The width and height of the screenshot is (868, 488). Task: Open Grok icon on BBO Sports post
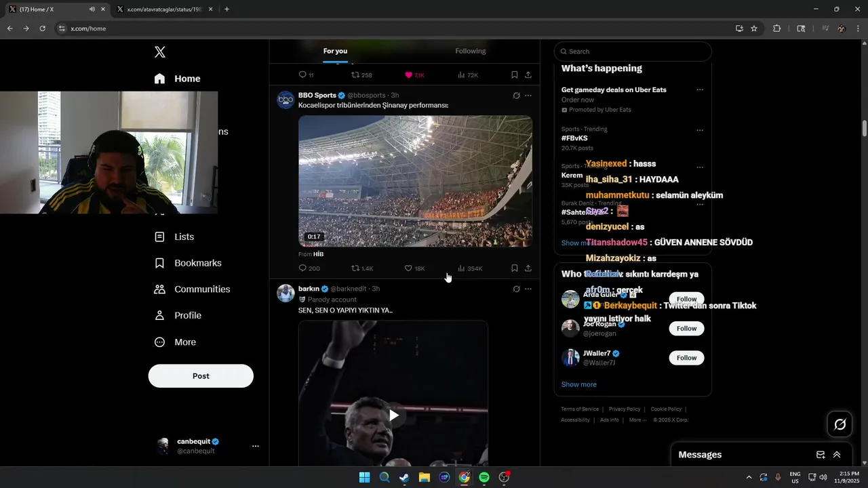tap(516, 96)
